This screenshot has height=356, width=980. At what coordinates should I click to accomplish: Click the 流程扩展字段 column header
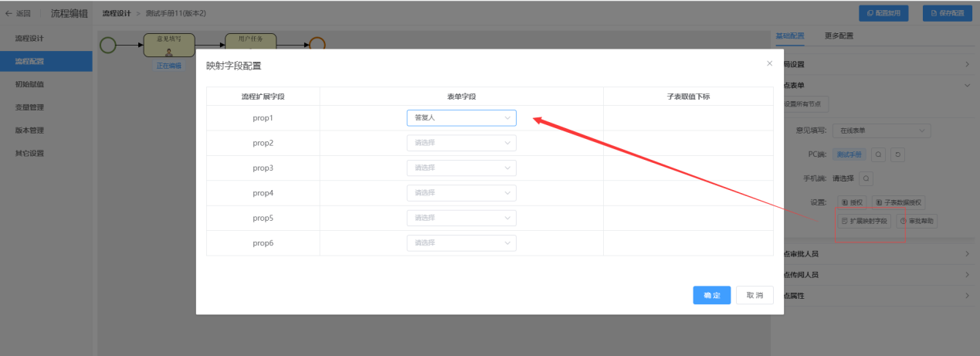click(x=263, y=97)
